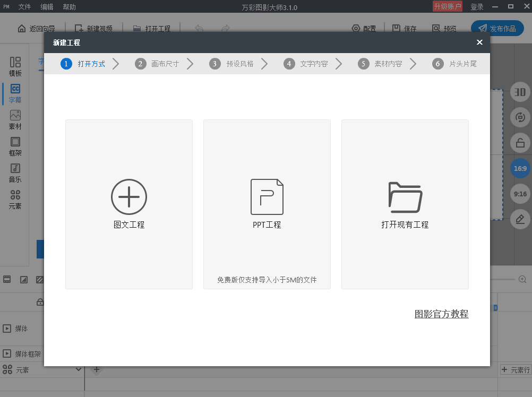Image resolution: width=532 pixels, height=397 pixels.
Task: Open the 编辑 menu
Action: (47, 7)
